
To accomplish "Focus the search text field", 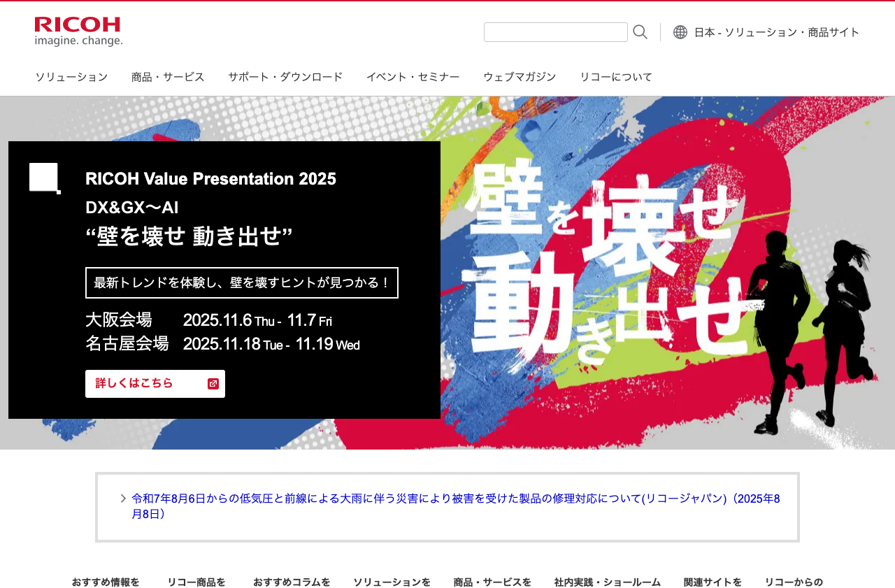I will (555, 32).
